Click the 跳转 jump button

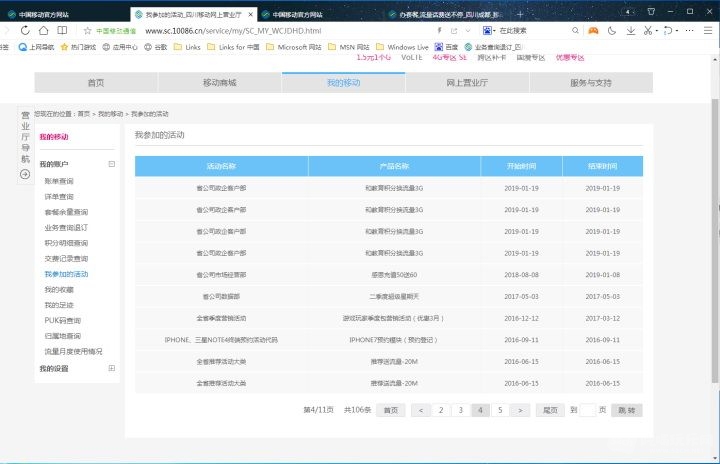626,410
